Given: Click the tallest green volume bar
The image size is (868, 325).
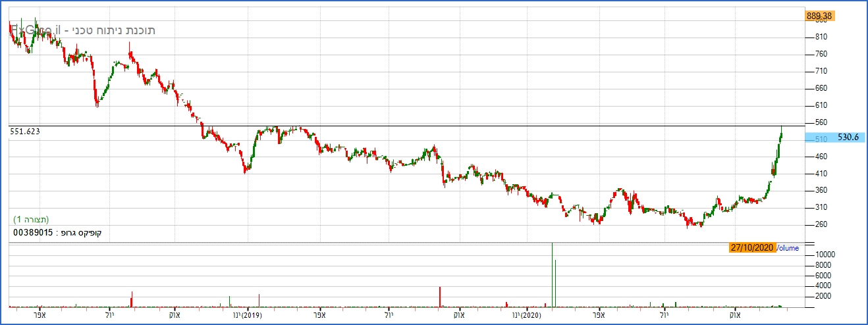Looking at the screenshot, I should coord(552,275).
